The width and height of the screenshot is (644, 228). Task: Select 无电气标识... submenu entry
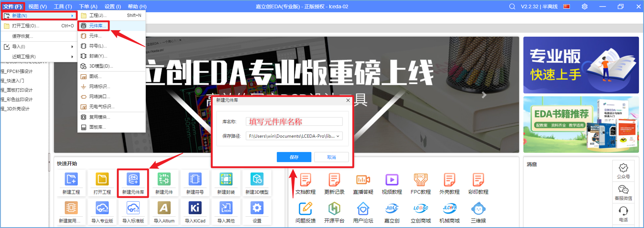point(111,107)
